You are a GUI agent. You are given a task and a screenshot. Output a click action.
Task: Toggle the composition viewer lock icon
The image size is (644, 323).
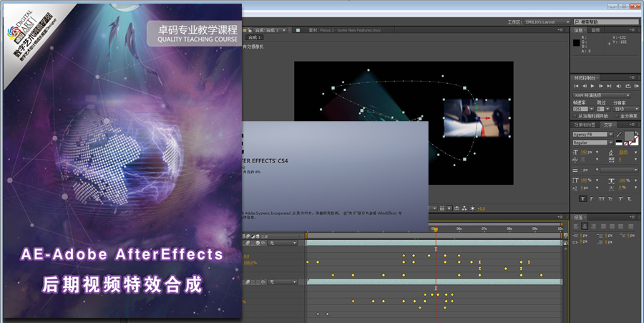coord(249,30)
